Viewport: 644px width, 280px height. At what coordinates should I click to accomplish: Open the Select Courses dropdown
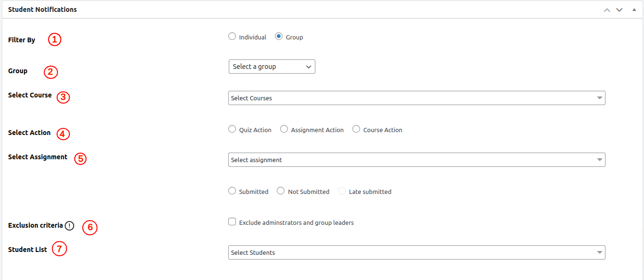416,98
